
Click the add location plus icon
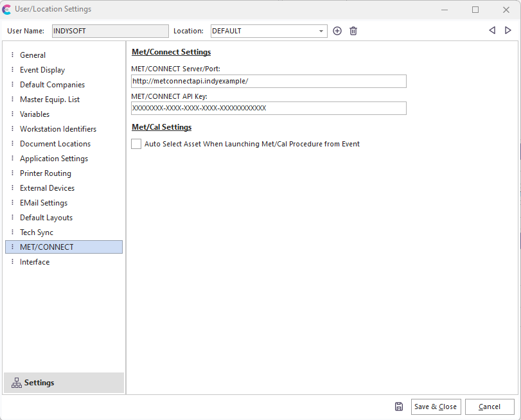point(337,31)
